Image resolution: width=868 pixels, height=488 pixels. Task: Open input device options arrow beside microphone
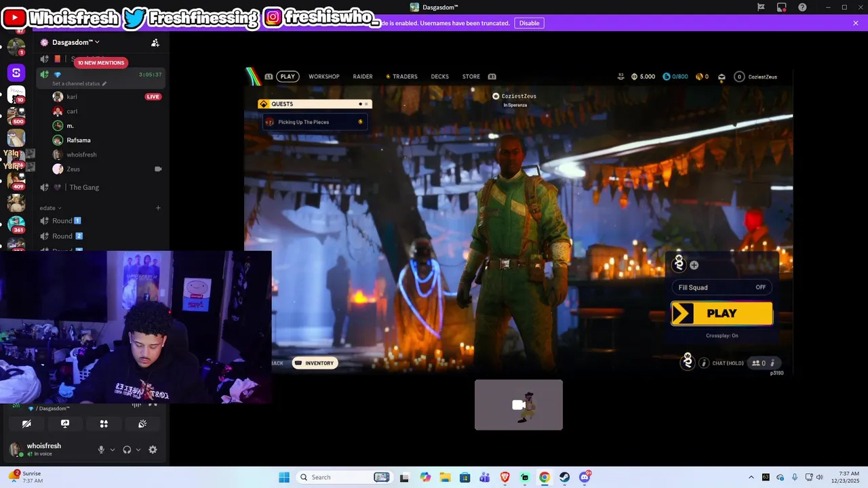(113, 449)
